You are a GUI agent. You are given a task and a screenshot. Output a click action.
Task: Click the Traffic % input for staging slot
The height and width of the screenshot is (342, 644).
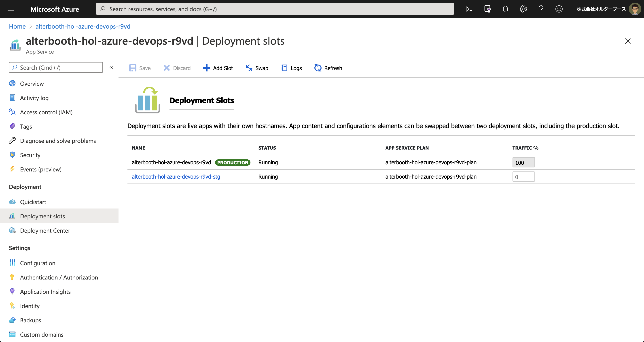point(523,177)
